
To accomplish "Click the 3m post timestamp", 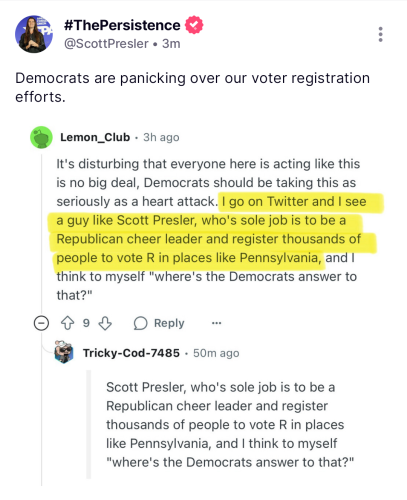I will (171, 44).
